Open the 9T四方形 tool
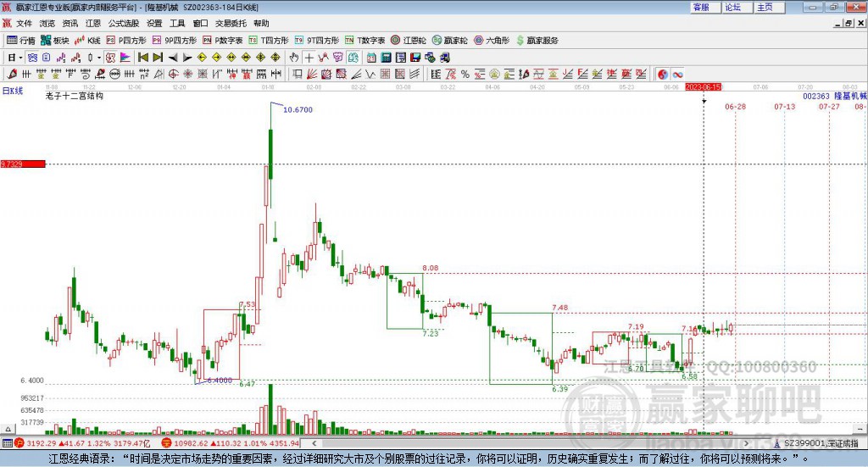Screen dimensions: 868x467 [x=317, y=41]
